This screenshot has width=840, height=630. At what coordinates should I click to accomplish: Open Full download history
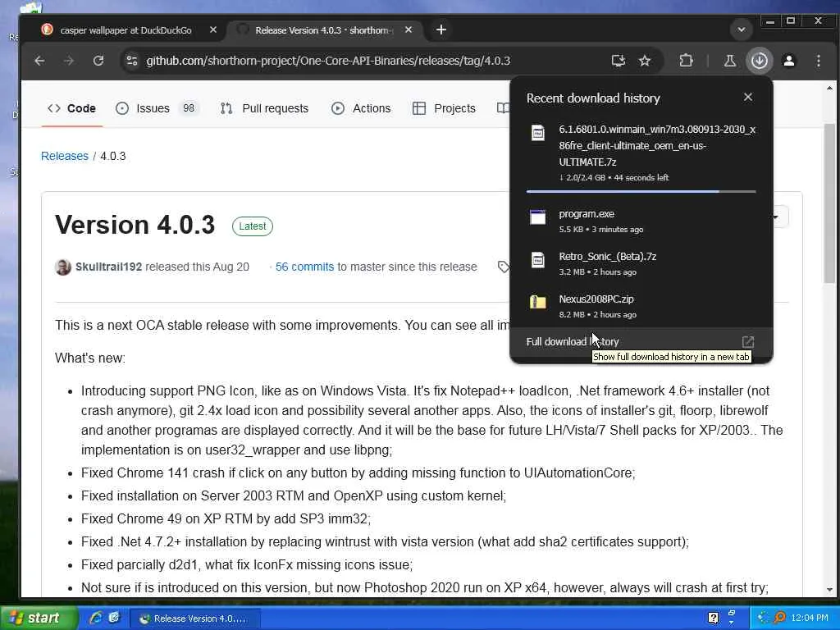[641, 342]
